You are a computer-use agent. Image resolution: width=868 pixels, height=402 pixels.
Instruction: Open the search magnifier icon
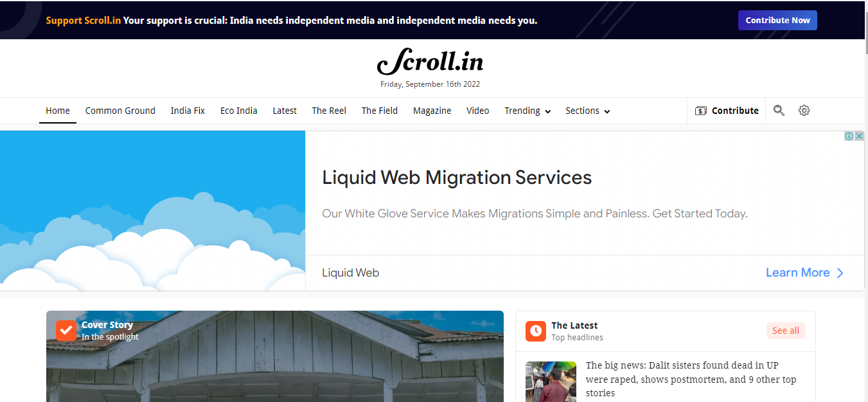coord(779,111)
